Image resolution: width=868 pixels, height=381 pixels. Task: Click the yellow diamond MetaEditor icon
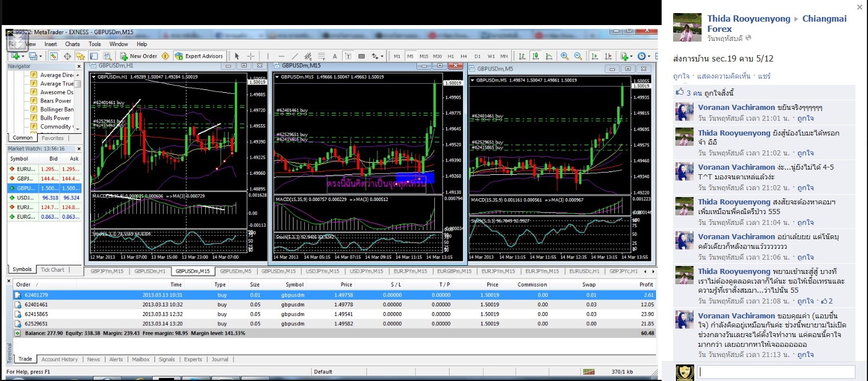pyautogui.click(x=165, y=56)
